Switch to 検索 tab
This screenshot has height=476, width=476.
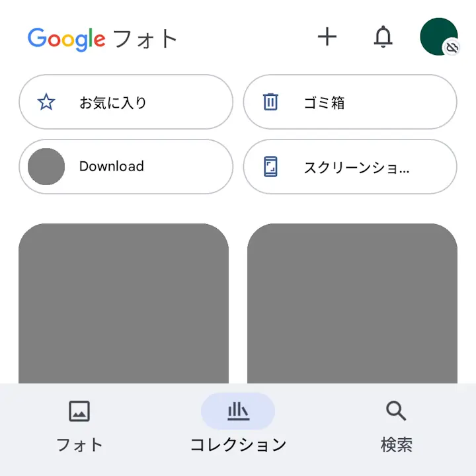click(x=397, y=426)
